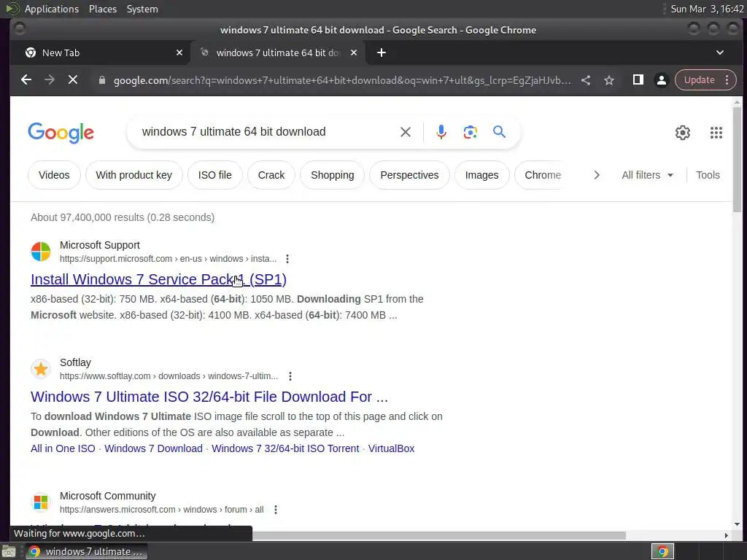The width and height of the screenshot is (747, 560).
Task: Open search Tools
Action: pos(708,175)
